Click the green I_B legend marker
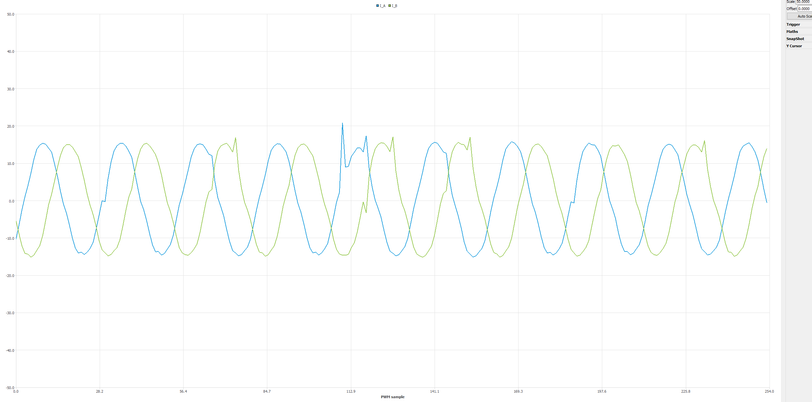This screenshot has height=402, width=812. [x=389, y=5]
